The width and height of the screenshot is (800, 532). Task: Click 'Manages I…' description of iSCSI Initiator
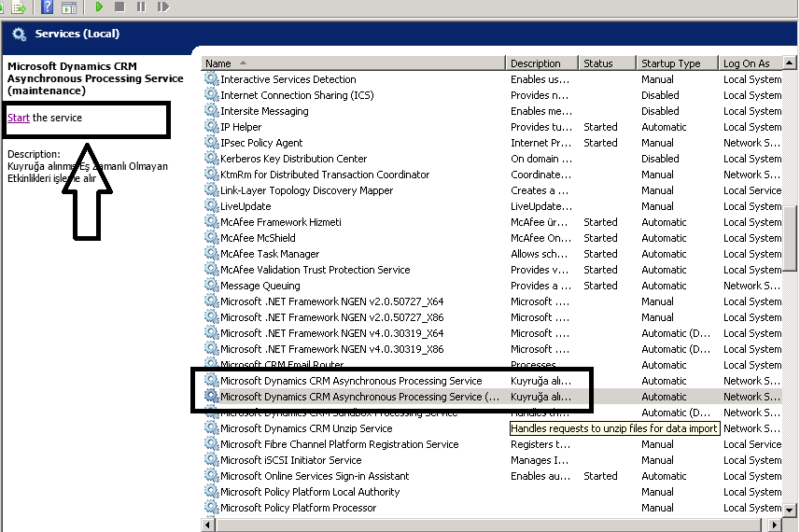pos(540,460)
